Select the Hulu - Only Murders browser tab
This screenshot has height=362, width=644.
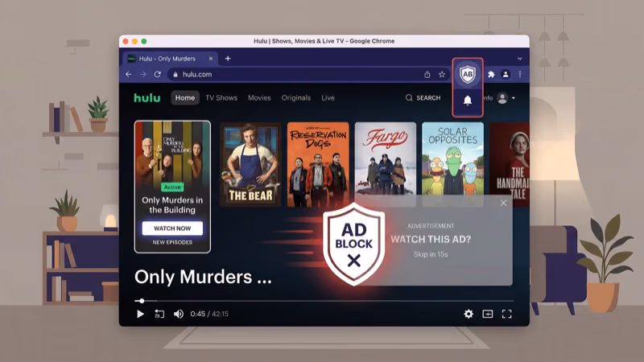point(171,59)
